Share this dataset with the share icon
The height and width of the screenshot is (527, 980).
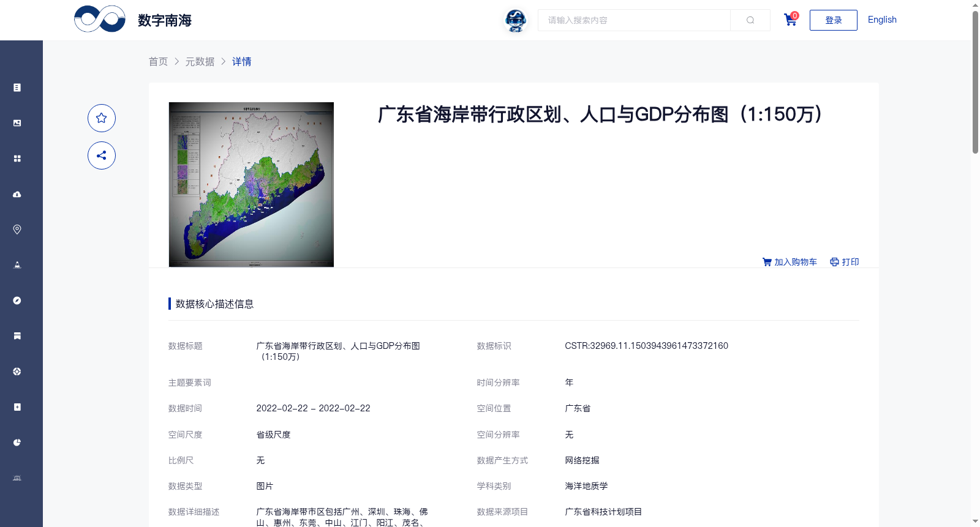(x=102, y=155)
